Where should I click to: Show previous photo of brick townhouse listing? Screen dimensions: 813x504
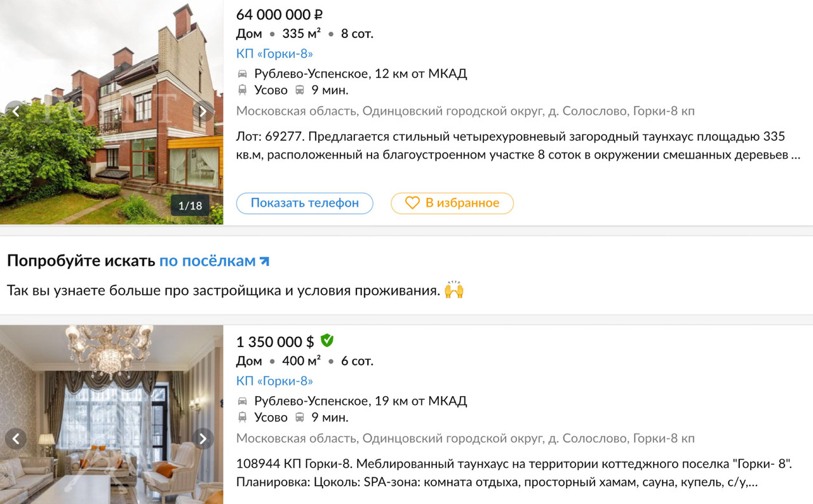click(x=16, y=112)
